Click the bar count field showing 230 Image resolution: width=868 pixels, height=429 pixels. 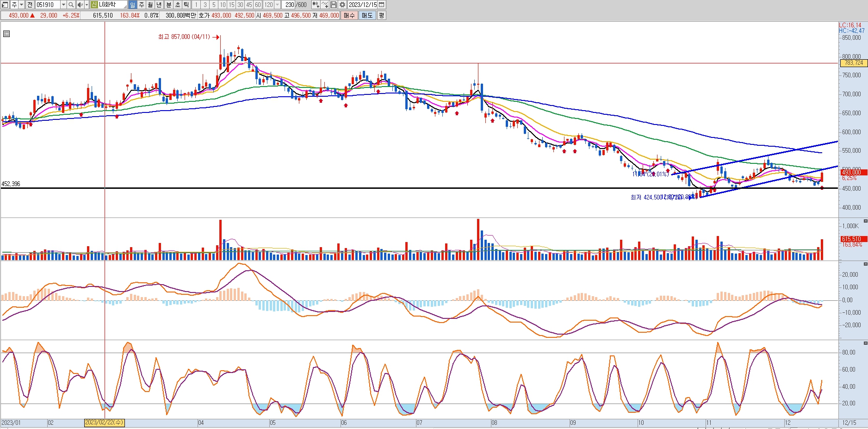point(289,5)
